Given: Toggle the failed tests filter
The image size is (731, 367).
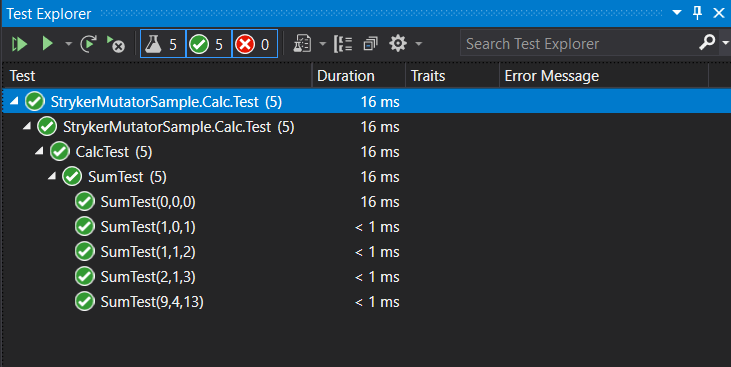Looking at the screenshot, I should (255, 44).
